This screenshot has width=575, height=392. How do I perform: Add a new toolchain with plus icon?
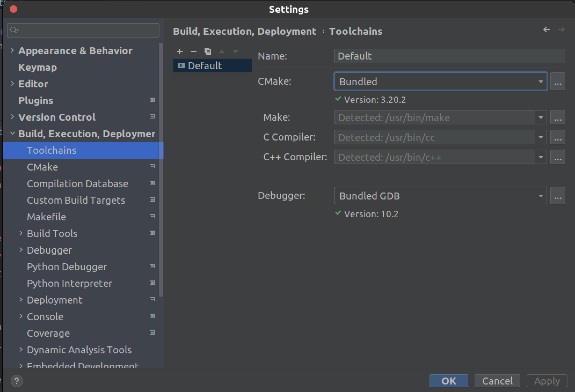[x=180, y=51]
